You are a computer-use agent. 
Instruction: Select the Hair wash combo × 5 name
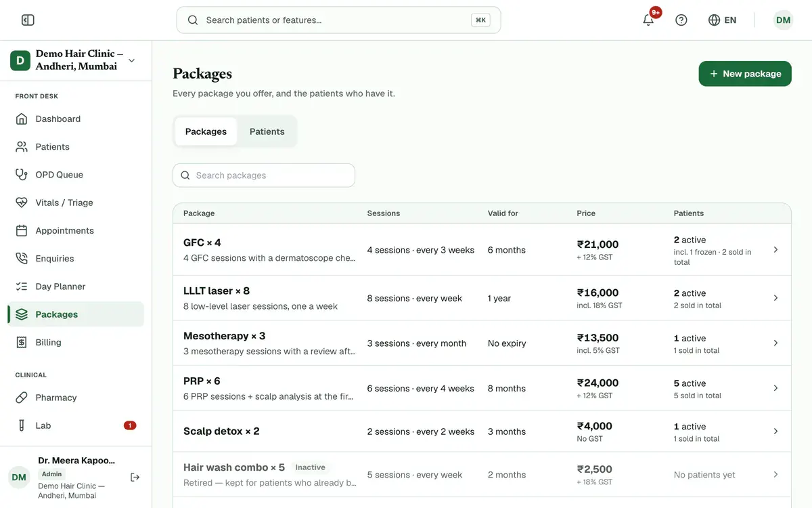(x=234, y=467)
